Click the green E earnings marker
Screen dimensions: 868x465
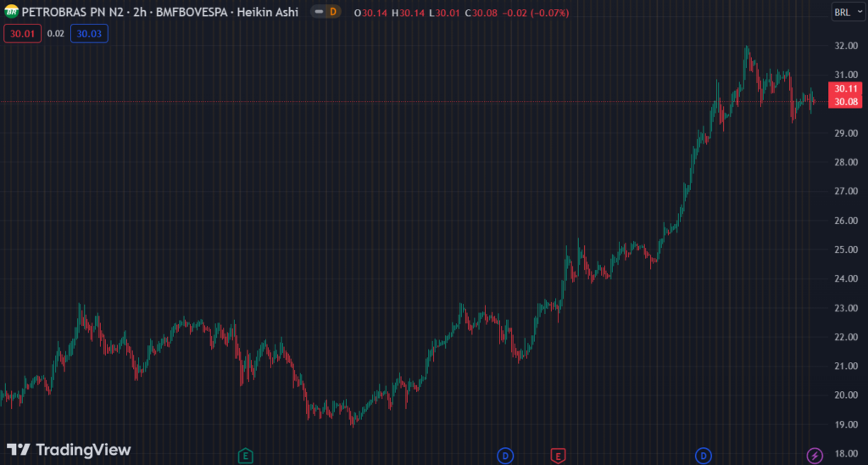[x=245, y=456]
